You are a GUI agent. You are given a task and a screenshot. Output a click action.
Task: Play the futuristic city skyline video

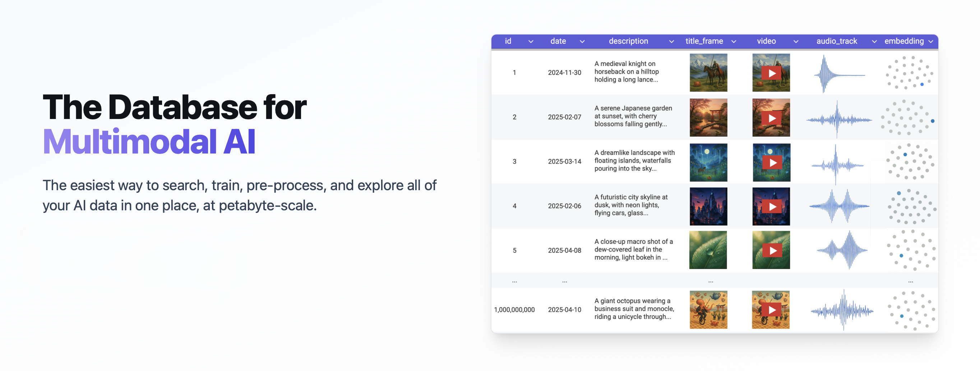[771, 206]
